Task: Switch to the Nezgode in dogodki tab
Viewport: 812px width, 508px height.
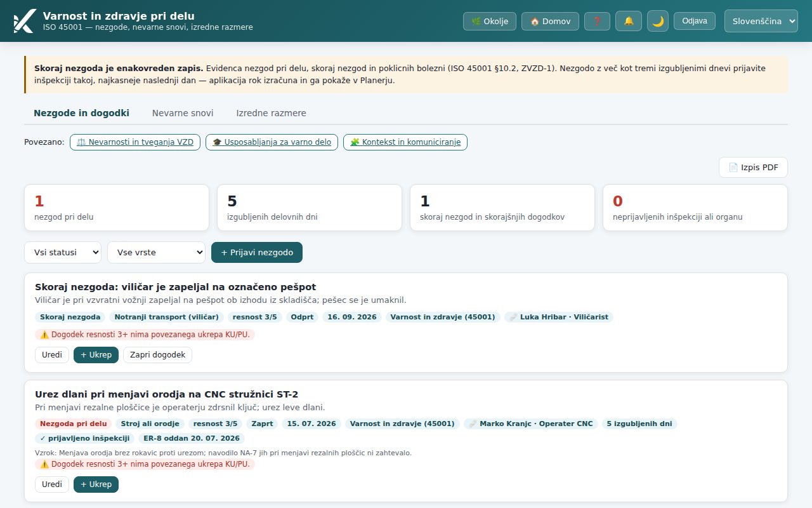Action: click(x=81, y=113)
